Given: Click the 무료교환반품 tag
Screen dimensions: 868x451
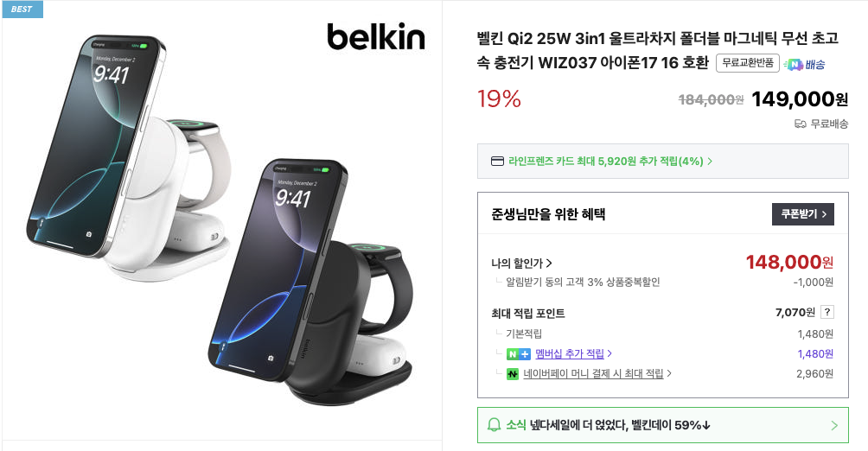Looking at the screenshot, I should (747, 63).
